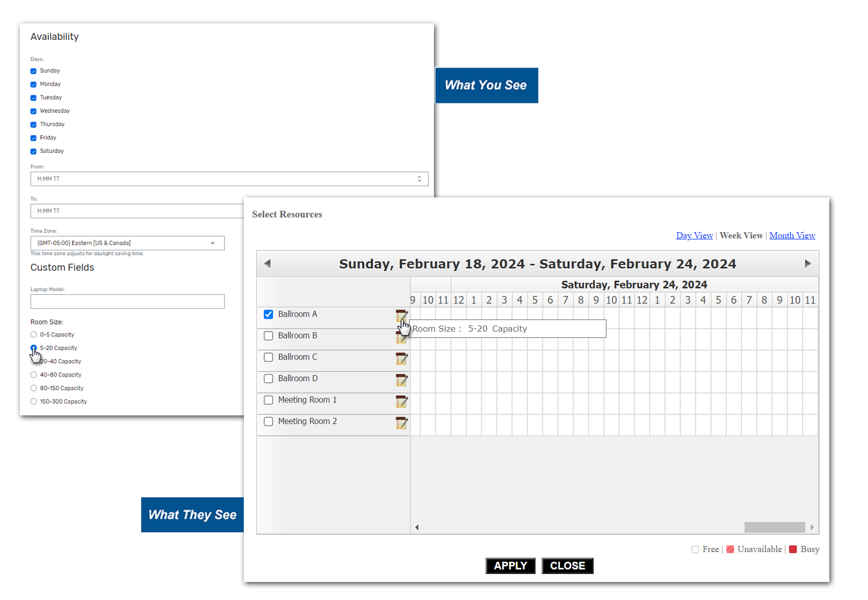The image size is (868, 600).
Task: Click the Busy legend swatch
Action: (793, 549)
